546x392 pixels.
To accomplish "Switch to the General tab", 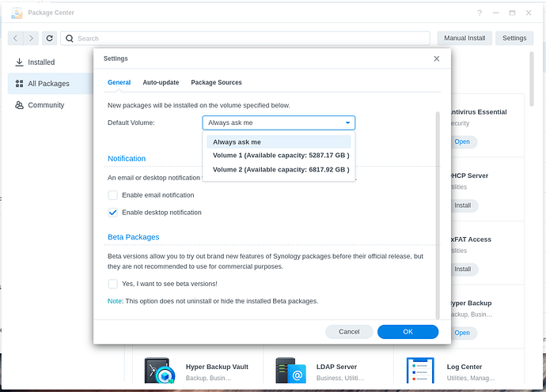I will pos(119,82).
